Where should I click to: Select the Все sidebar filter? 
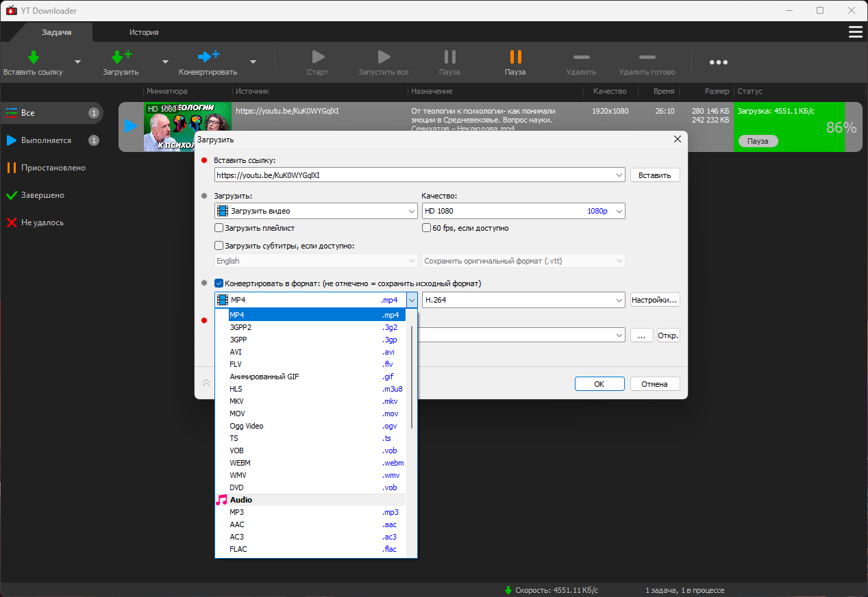click(52, 113)
